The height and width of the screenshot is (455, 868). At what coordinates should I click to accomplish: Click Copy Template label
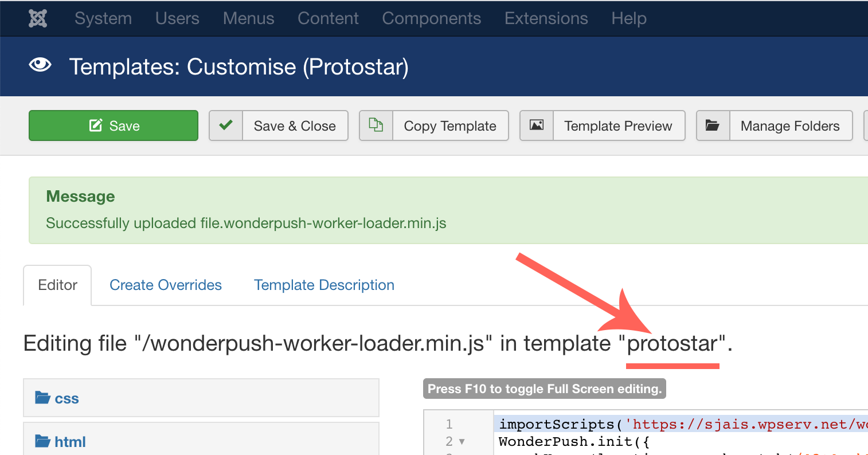tap(450, 126)
